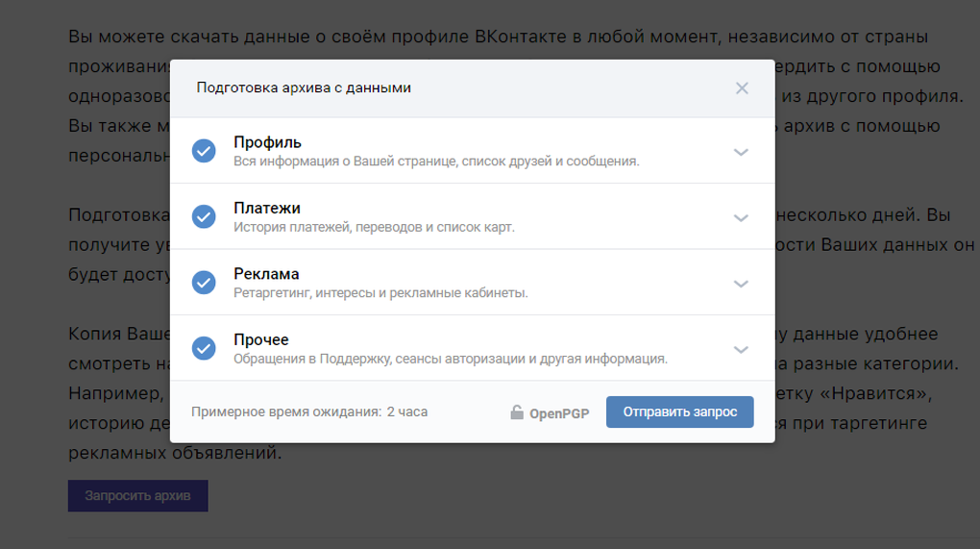Click the dimmed Запросить архив button

[x=137, y=496]
